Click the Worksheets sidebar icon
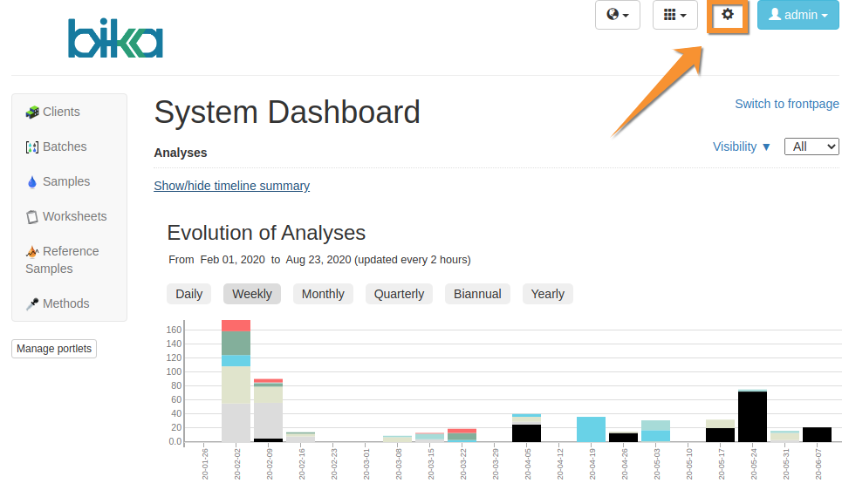This screenshot has width=842, height=504. [32, 217]
